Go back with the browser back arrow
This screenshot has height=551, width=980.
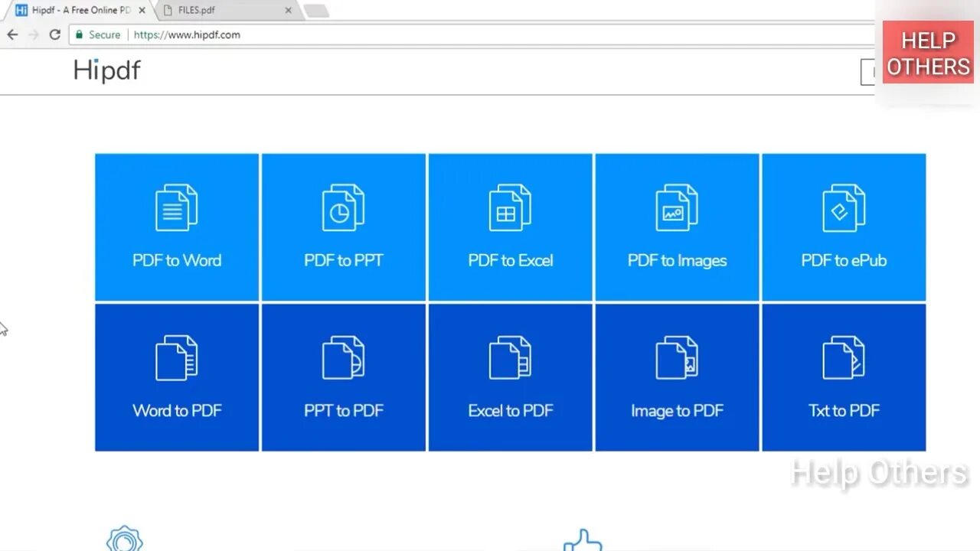(12, 34)
